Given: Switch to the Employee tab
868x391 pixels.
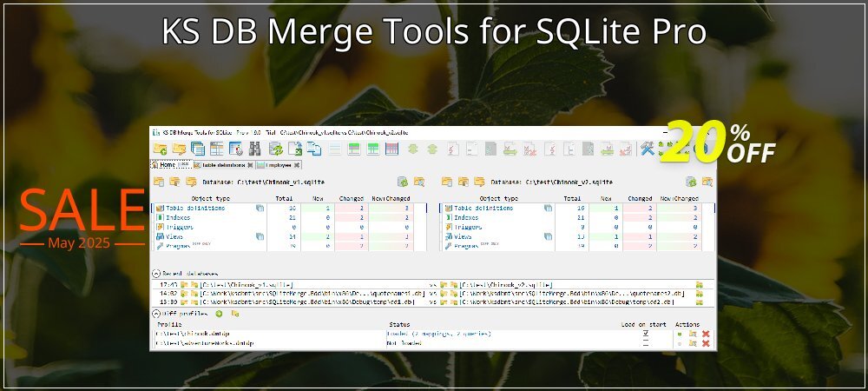Looking at the screenshot, I should (x=279, y=165).
